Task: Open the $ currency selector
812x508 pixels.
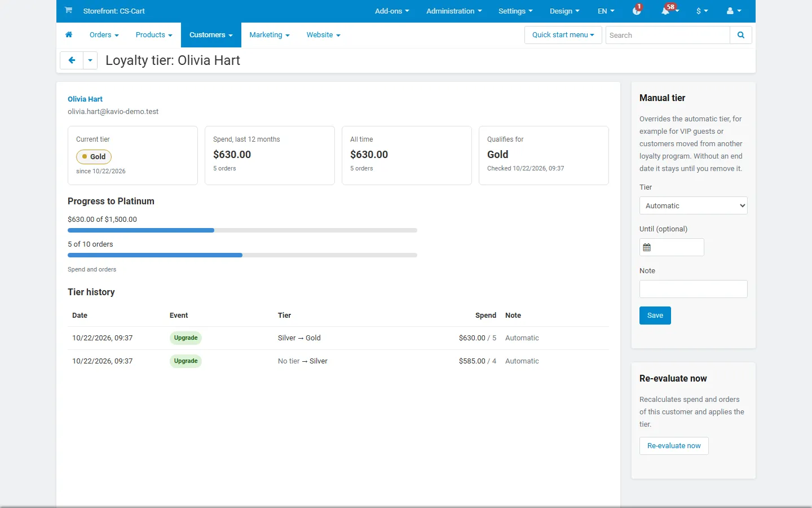Action: coord(702,11)
